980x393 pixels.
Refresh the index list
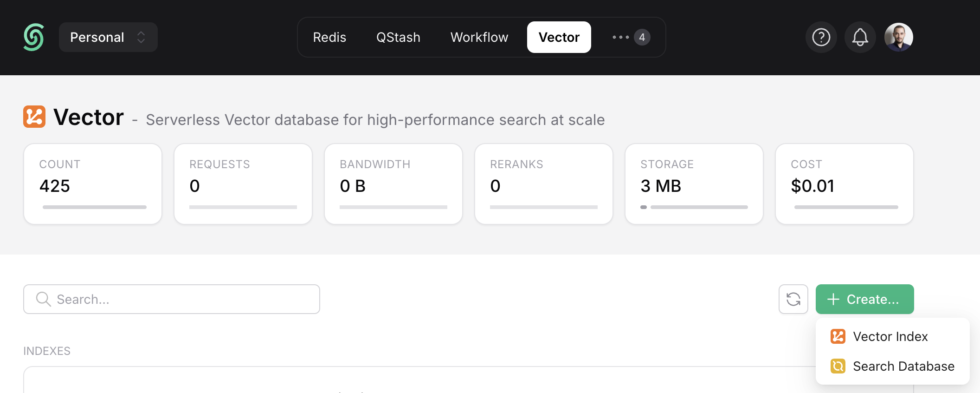[793, 299]
